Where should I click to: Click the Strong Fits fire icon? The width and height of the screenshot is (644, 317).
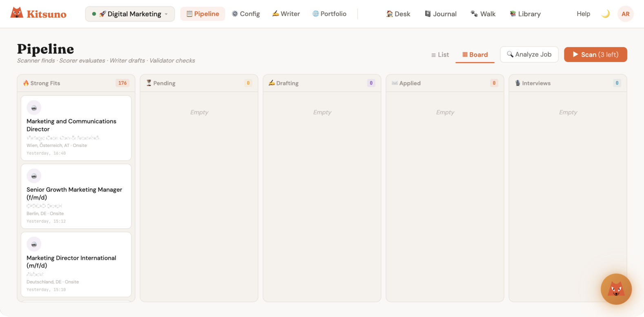point(26,83)
